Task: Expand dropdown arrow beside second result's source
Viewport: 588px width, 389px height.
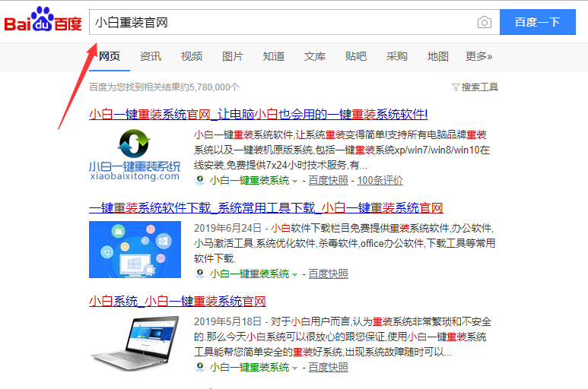Action: [x=294, y=275]
